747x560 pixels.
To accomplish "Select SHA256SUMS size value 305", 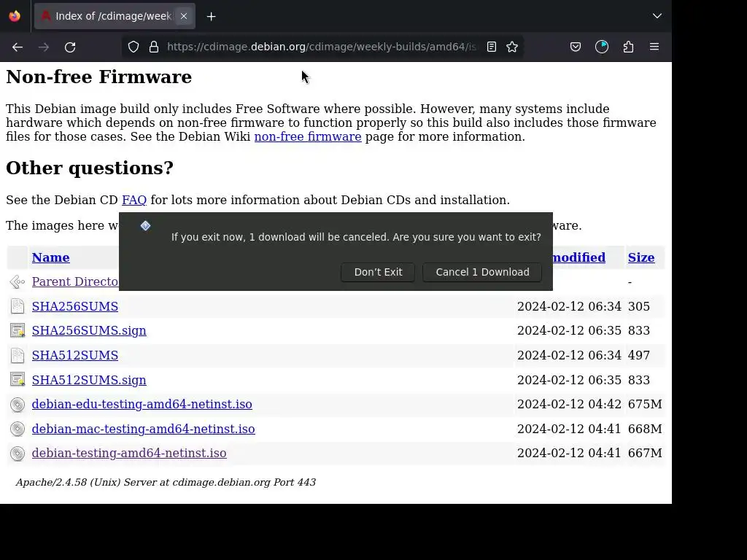I will click(639, 306).
